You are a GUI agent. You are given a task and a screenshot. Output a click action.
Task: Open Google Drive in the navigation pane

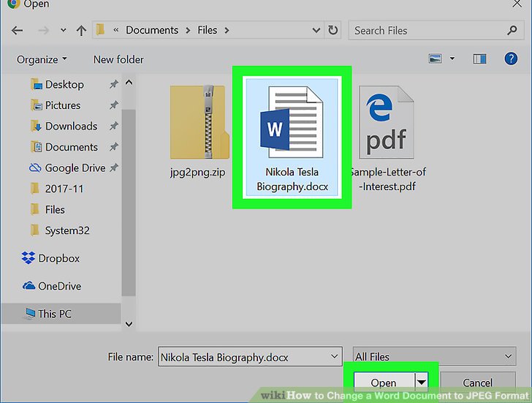(75, 168)
